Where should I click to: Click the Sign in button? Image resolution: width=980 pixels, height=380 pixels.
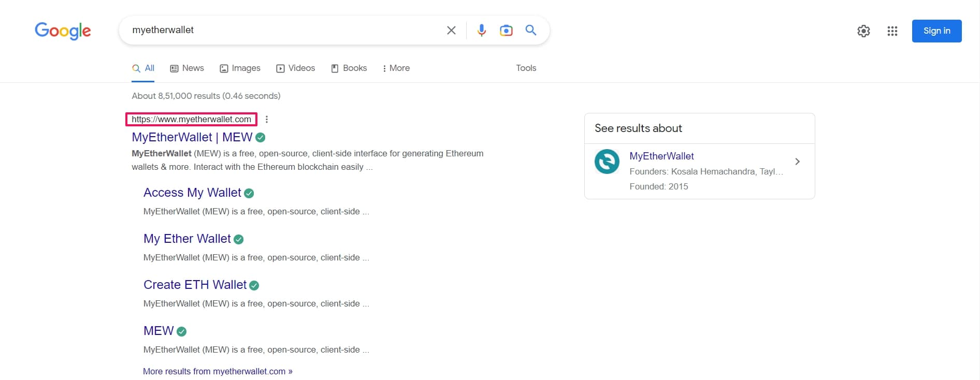(936, 31)
